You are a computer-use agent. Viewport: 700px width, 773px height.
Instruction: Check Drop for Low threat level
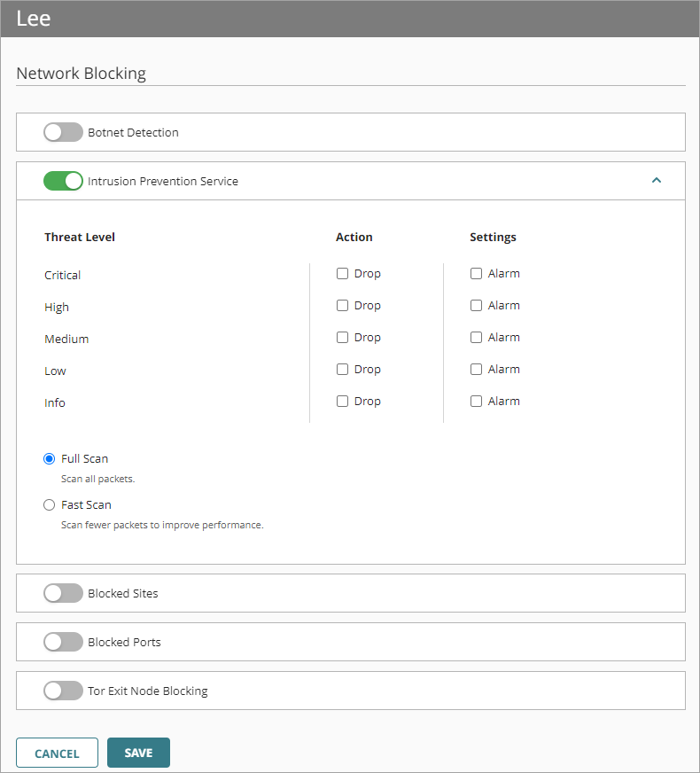point(342,369)
